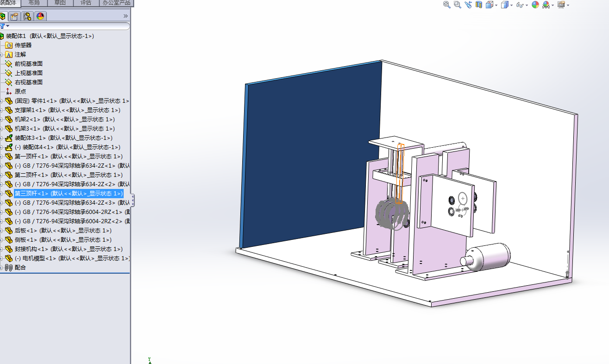Select the Zoom to Area tool
Image resolution: width=609 pixels, height=364 pixels.
(x=458, y=5)
